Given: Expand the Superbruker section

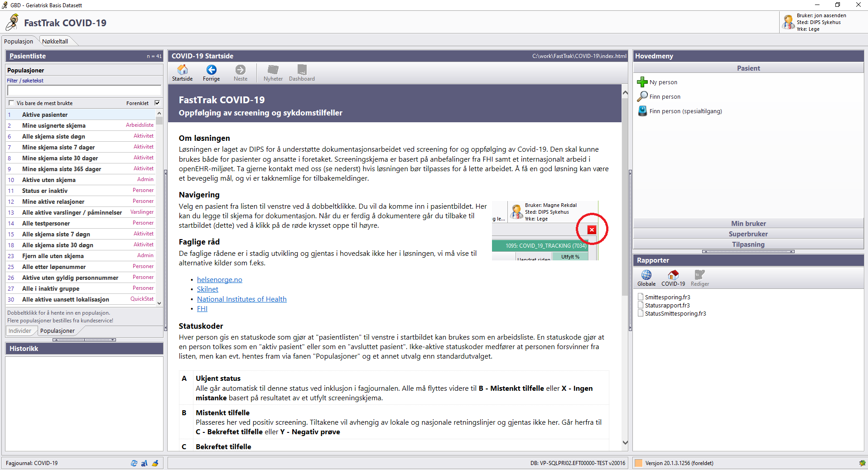Looking at the screenshot, I should (748, 234).
